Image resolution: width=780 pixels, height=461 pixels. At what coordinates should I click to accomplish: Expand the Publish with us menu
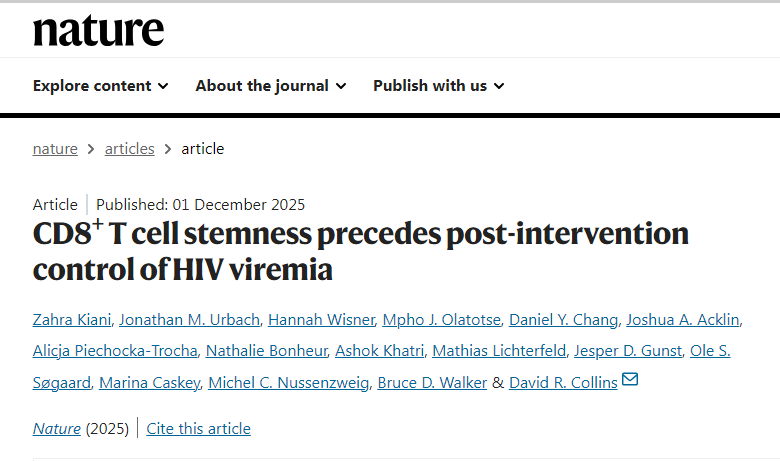coord(438,86)
